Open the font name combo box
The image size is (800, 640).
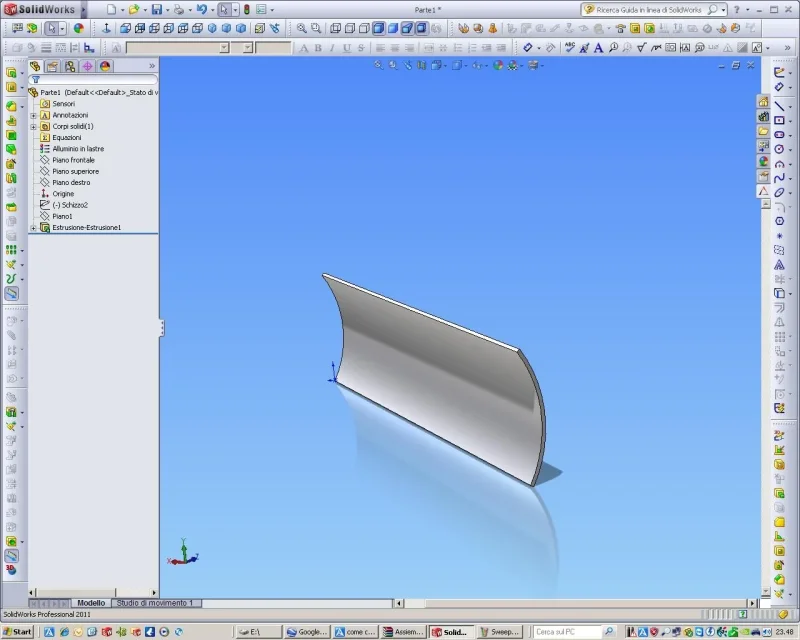point(178,47)
